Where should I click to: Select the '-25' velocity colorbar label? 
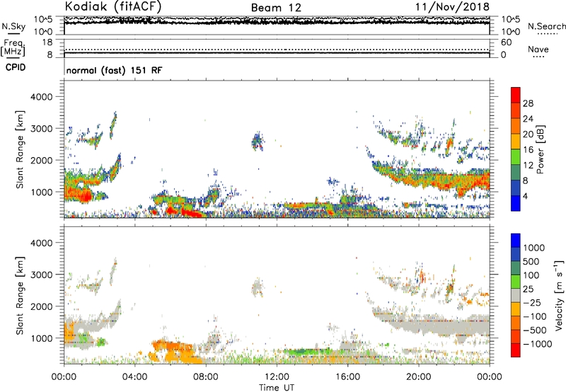click(x=532, y=303)
